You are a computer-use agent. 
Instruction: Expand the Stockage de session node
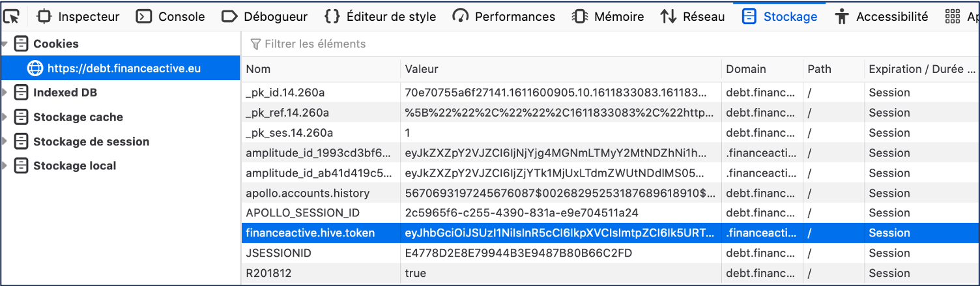pos(5,142)
